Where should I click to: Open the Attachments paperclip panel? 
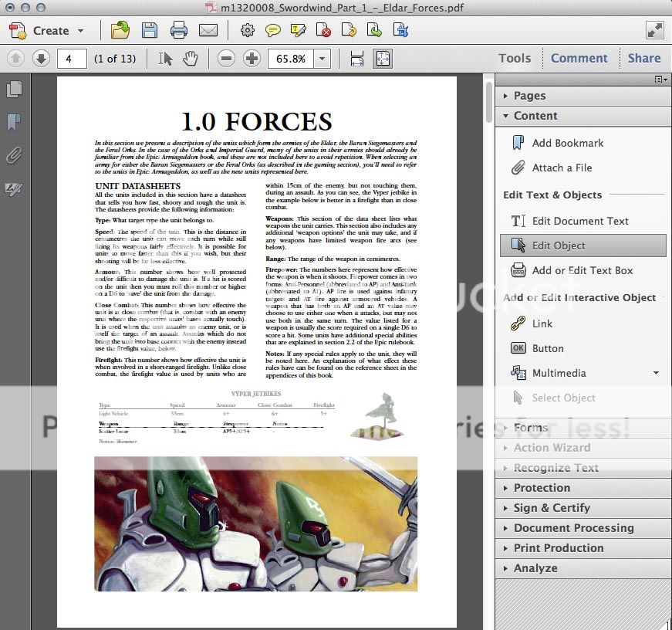[14, 155]
